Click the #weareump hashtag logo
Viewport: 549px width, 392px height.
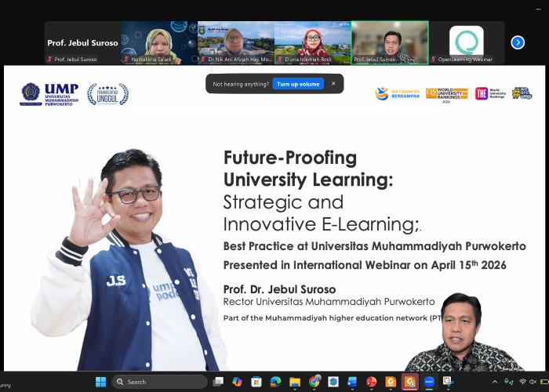point(522,93)
